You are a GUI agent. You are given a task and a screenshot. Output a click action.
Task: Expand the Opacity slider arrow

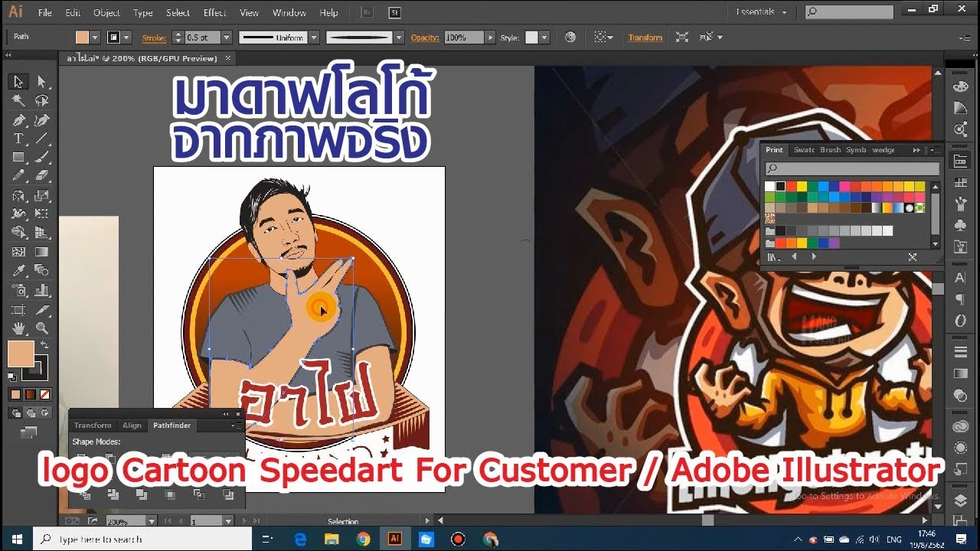[x=491, y=37]
